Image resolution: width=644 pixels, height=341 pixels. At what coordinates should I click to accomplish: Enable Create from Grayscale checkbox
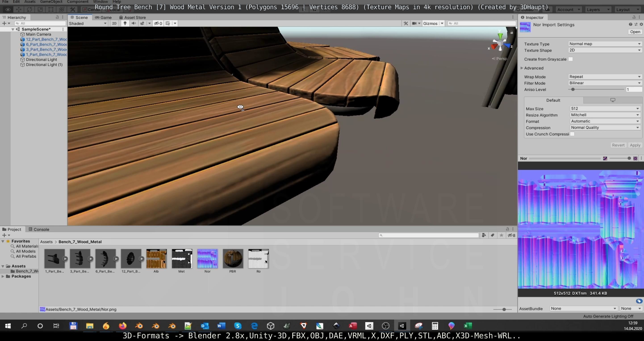571,59
